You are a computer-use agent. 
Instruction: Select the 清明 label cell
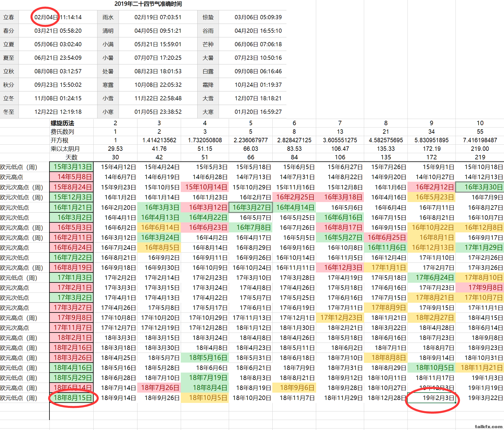[x=108, y=31]
